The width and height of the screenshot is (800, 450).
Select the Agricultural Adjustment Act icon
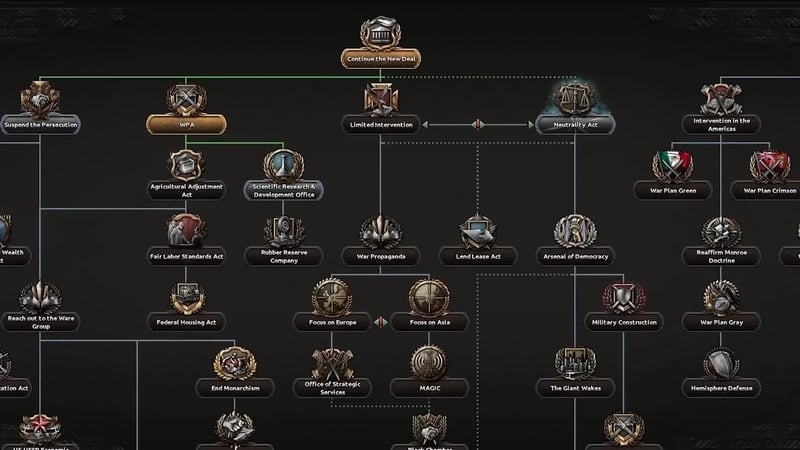point(186,165)
